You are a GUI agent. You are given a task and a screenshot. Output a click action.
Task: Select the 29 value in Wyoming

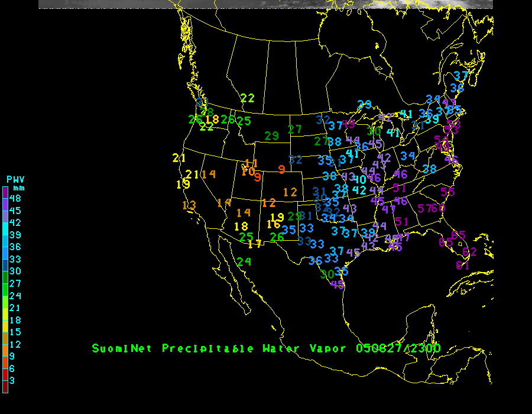coord(271,136)
